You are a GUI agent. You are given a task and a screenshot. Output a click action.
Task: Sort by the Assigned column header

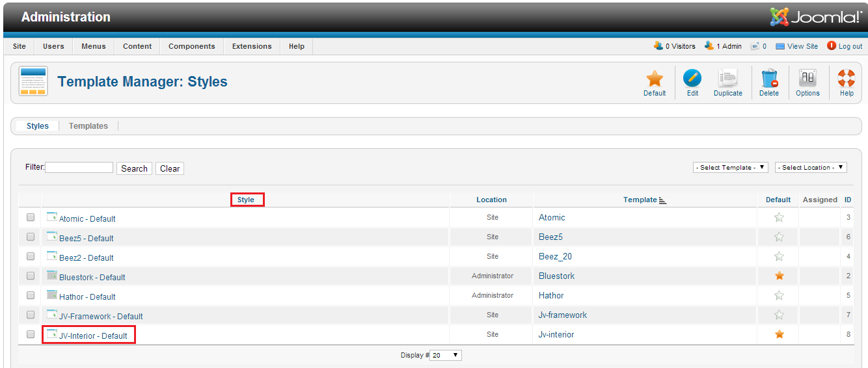pos(820,200)
